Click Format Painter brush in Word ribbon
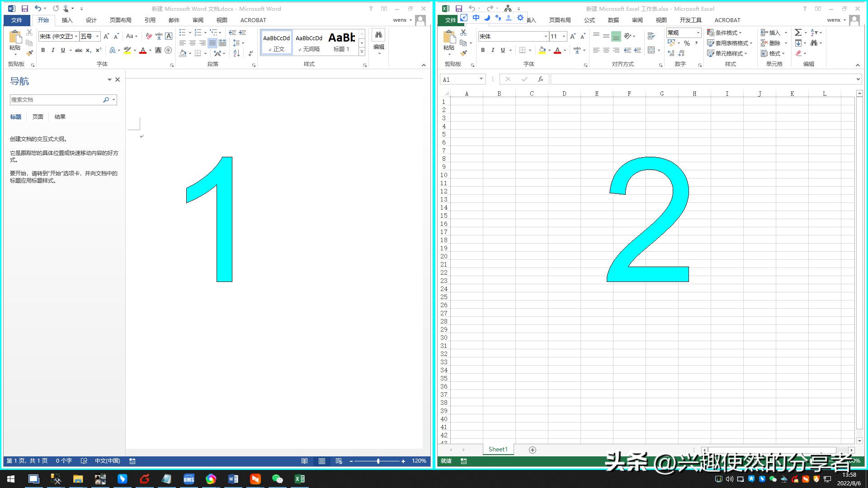This screenshot has width=868, height=488. [29, 53]
